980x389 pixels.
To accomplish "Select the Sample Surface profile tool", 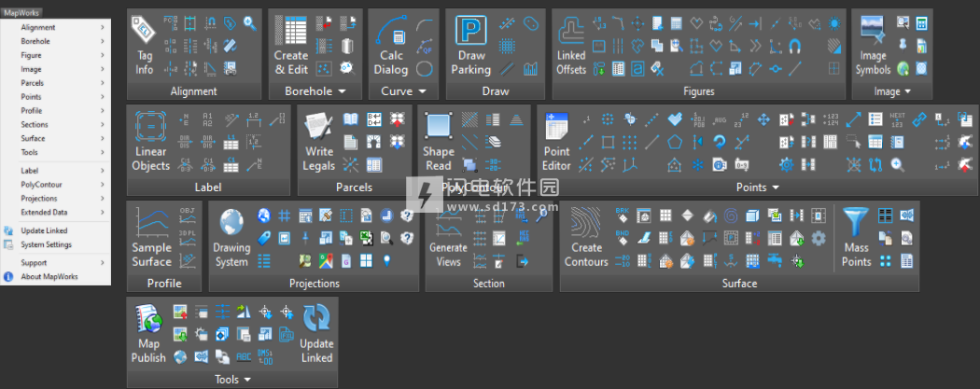I will (x=151, y=238).
